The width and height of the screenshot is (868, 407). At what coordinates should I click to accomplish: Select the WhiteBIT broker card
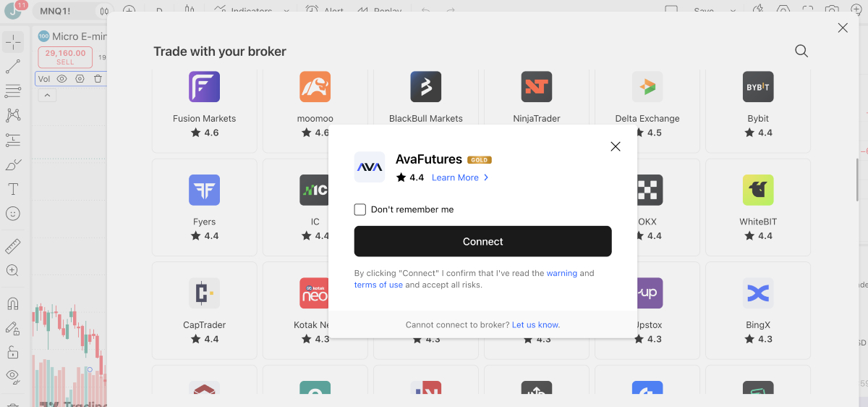pyautogui.click(x=758, y=207)
